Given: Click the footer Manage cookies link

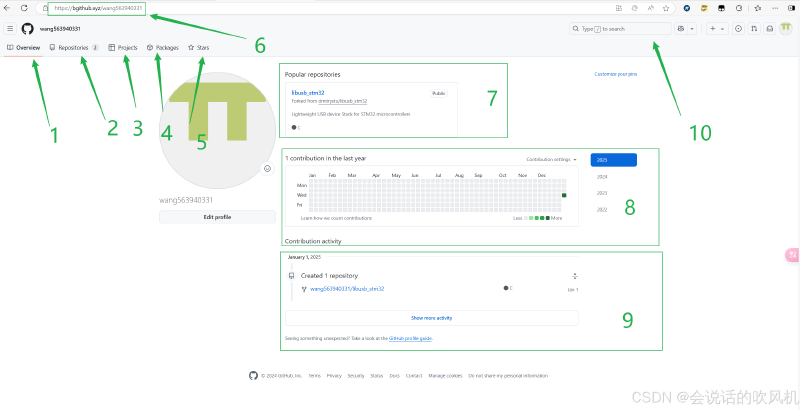Looking at the screenshot, I should coord(445,376).
